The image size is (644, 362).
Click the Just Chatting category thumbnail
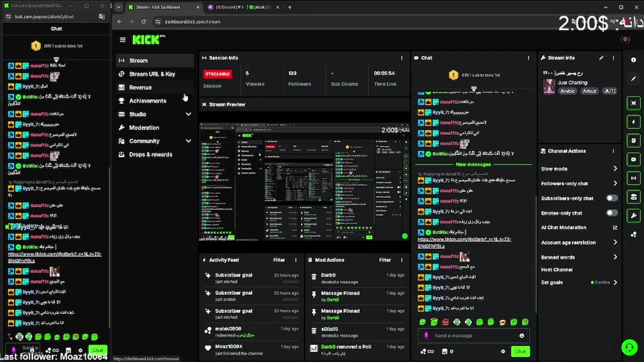point(549,86)
